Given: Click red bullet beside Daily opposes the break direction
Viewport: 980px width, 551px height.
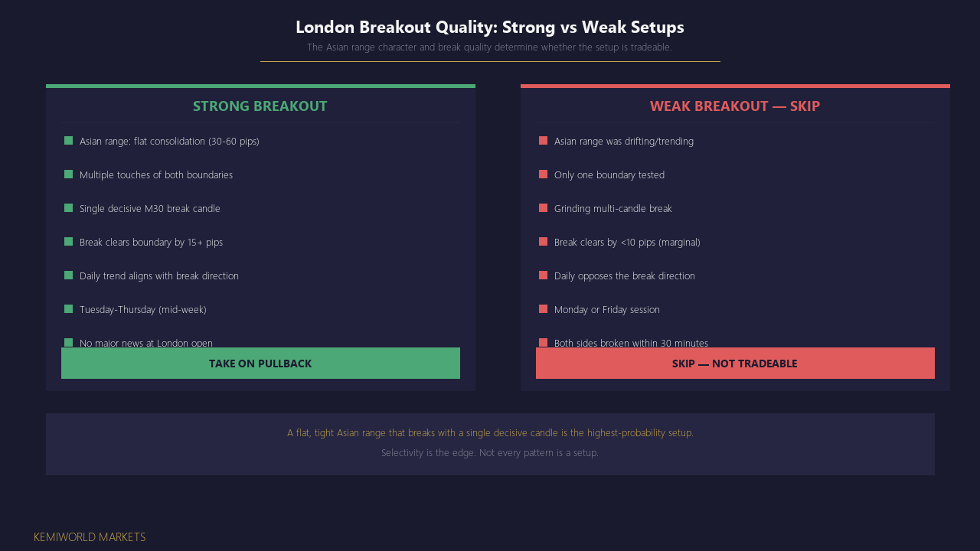Looking at the screenshot, I should click(543, 275).
